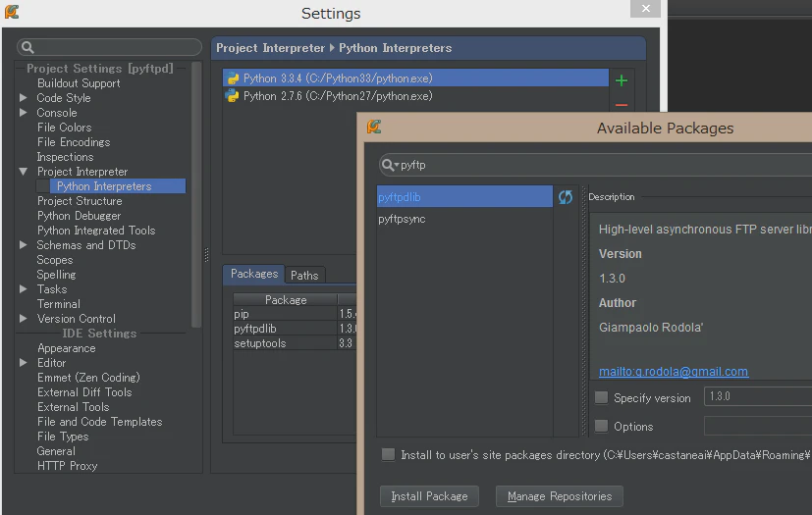Select Python 2.7.6 interpreter row
The width and height of the screenshot is (812, 515).
click(416, 96)
